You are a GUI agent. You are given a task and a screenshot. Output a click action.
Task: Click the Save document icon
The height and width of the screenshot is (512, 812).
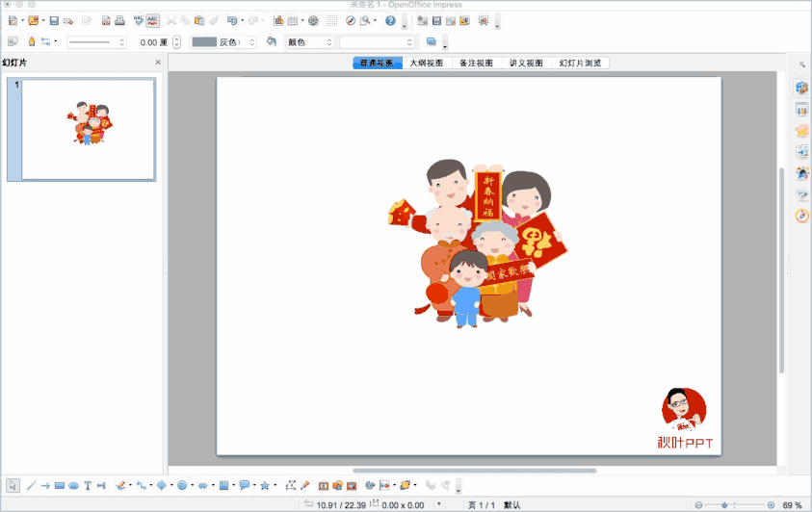tap(54, 20)
